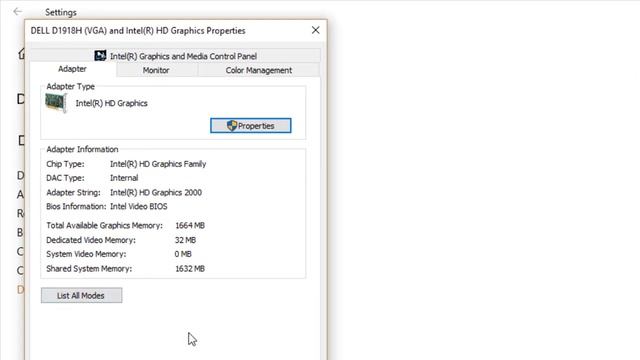Click the 32 MB dedicated video memory value
Screen dimensions: 640x360
185,240
